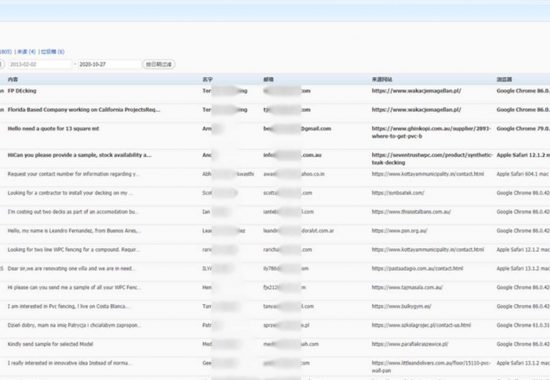Open the 'Hello, my name is Leandro Fernandez' message

coord(74,231)
